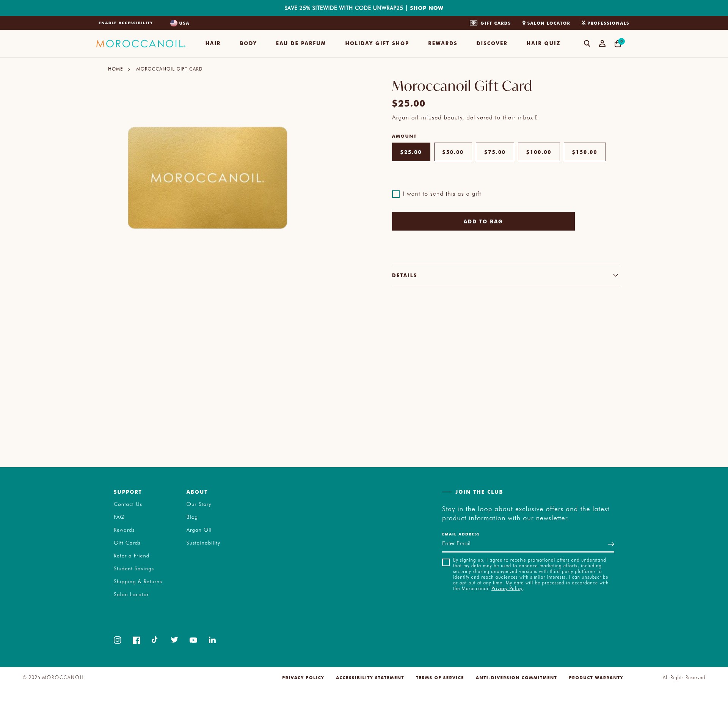Click the newsletter Privacy Policy link
Viewport: 728px width, 708px height.
[507, 589]
